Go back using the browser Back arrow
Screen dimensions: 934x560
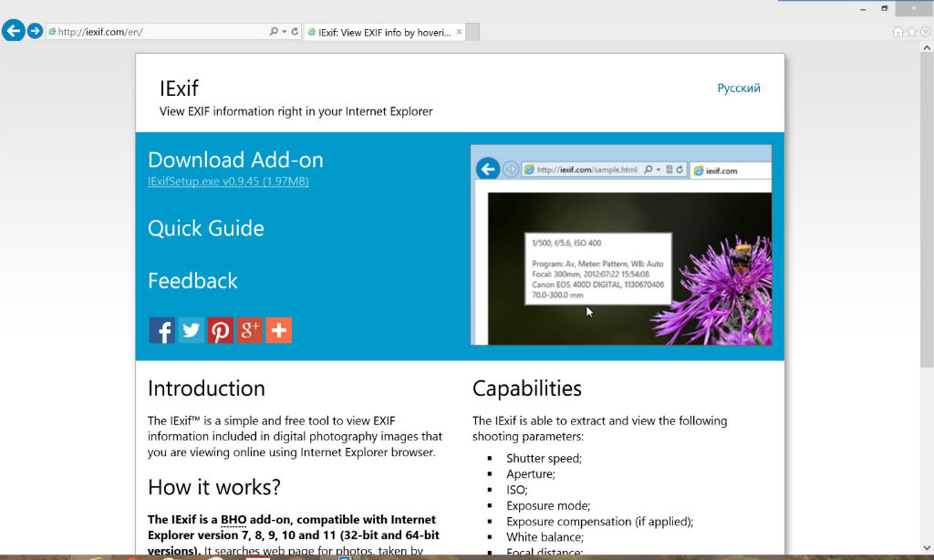[13, 30]
